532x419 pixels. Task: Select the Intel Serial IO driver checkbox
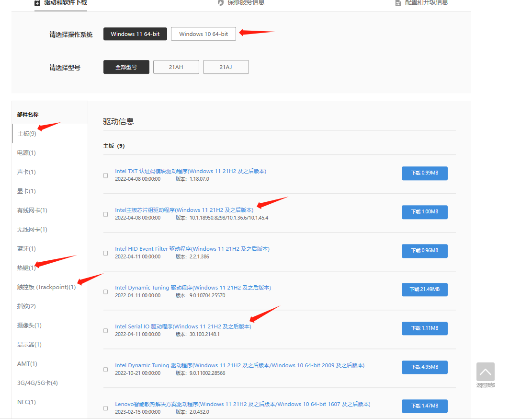click(x=106, y=331)
